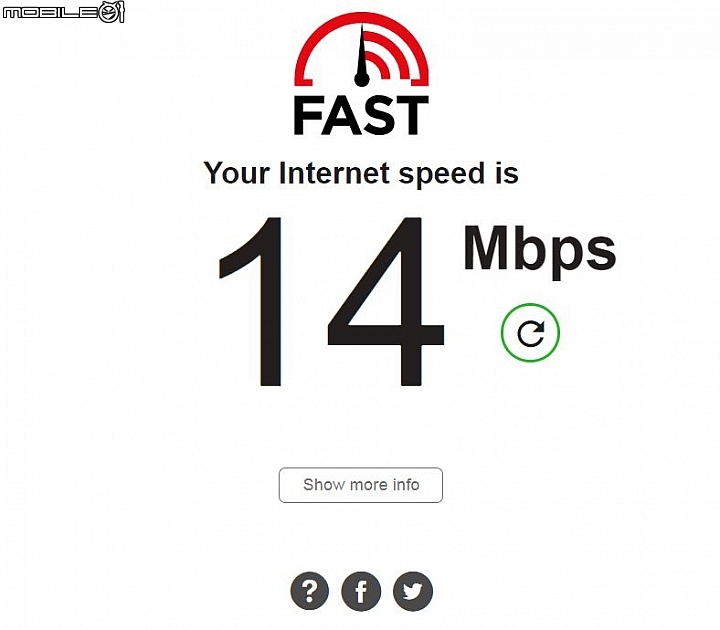Click the red speedometer arc logo
Screen dimensions: 720x630
point(361,49)
